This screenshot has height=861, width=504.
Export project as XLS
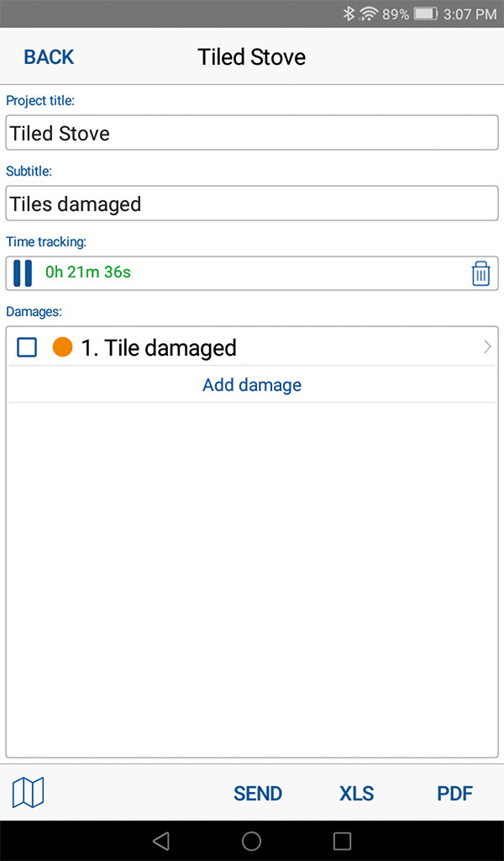[356, 793]
